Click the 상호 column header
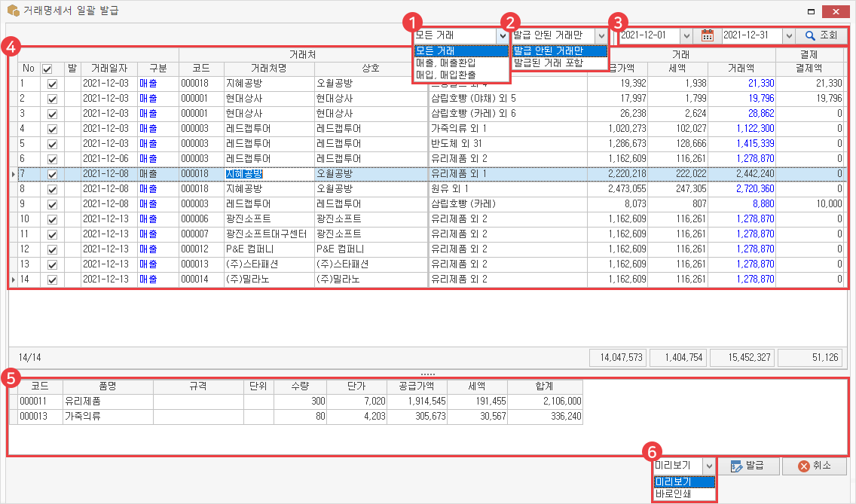Viewport: 856px width, 504px height. click(371, 69)
